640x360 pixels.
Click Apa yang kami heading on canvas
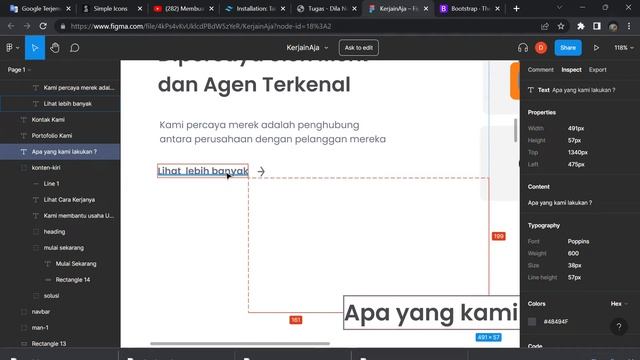click(x=431, y=313)
